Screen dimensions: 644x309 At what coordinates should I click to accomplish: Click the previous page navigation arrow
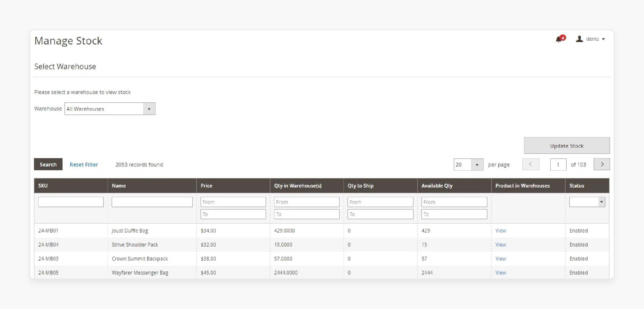coord(530,165)
